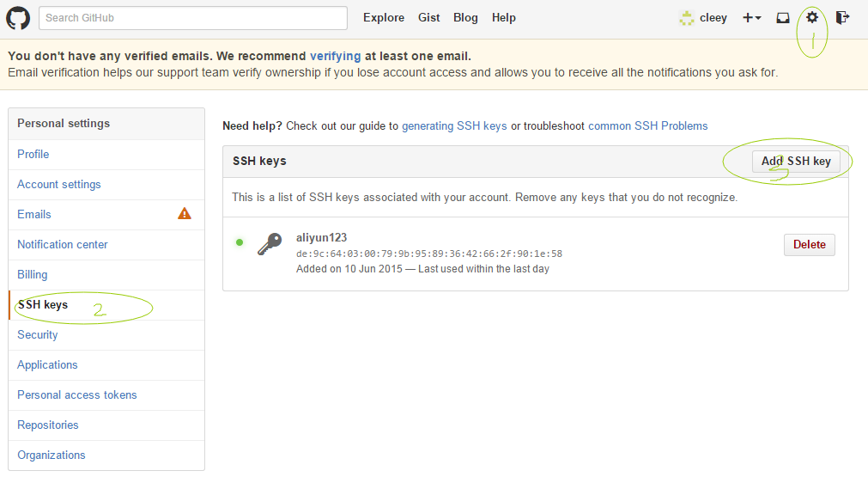Open Notification center
Viewport: 868px width, 483px height.
[106, 245]
